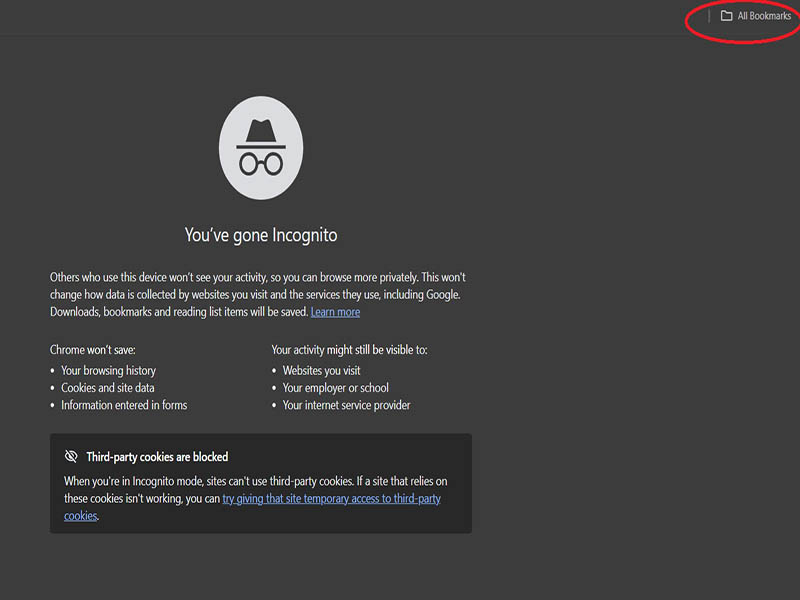Click "Your internet service provider" list item
800x600 pixels.
coord(346,405)
